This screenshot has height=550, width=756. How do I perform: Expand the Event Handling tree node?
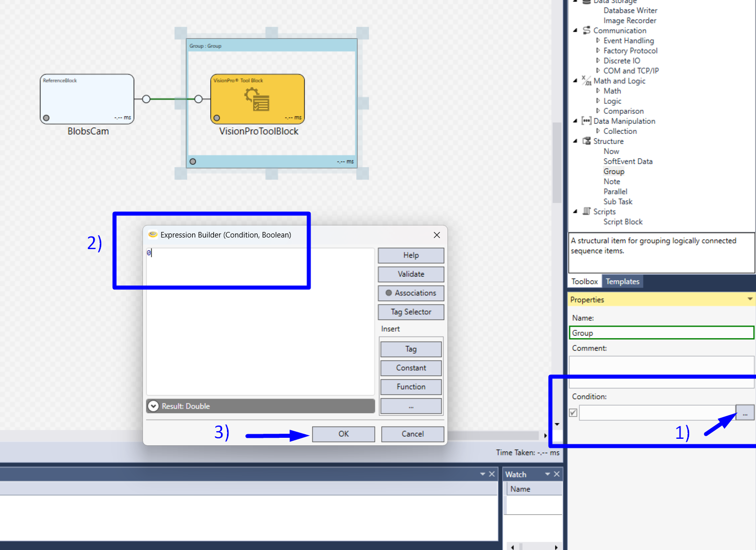(x=598, y=40)
